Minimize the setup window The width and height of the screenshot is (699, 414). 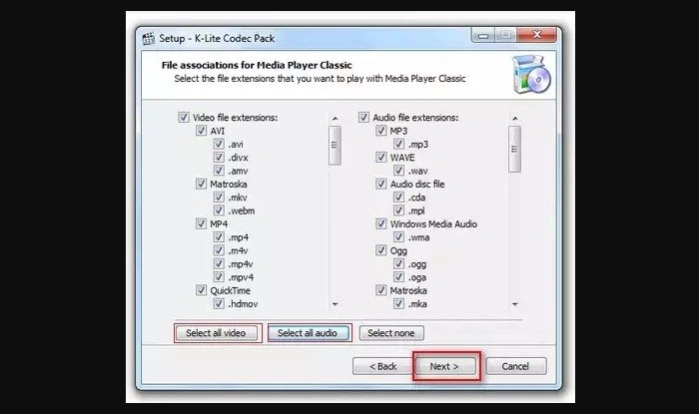483,35
